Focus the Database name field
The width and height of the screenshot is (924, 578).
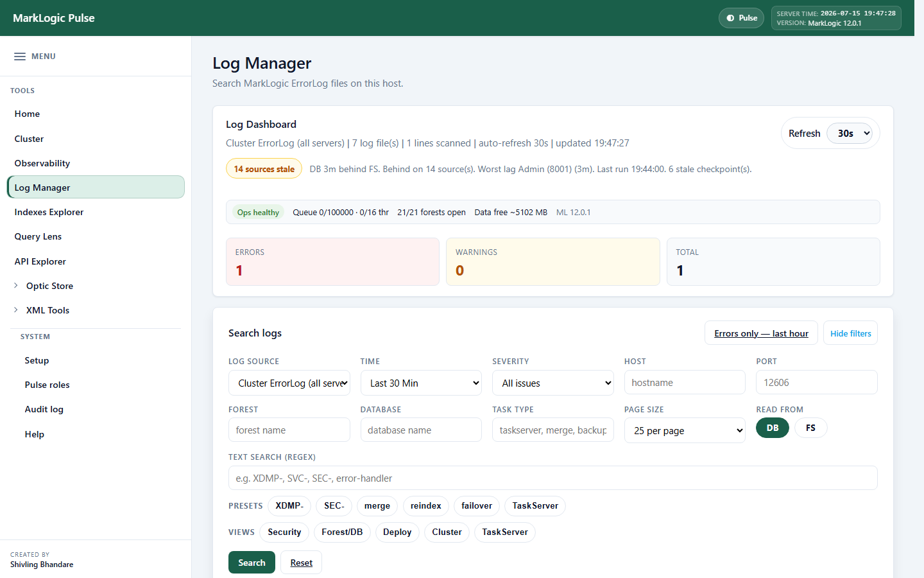tap(421, 430)
